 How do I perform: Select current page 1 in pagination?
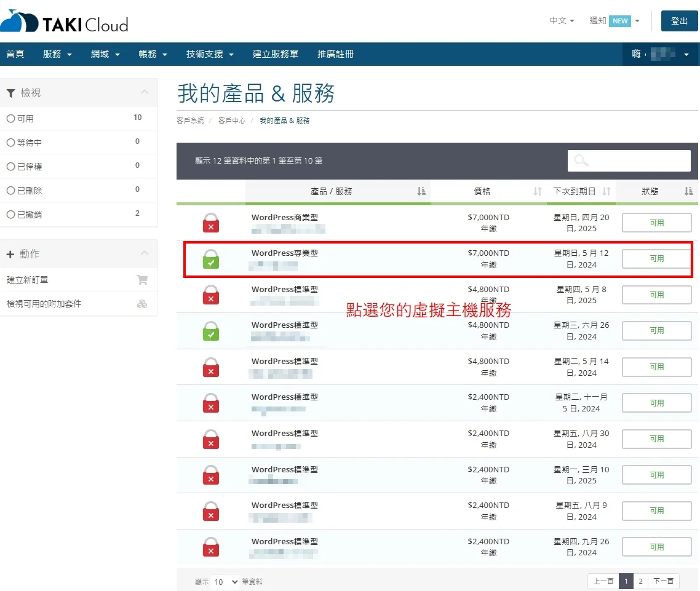pyautogui.click(x=626, y=581)
